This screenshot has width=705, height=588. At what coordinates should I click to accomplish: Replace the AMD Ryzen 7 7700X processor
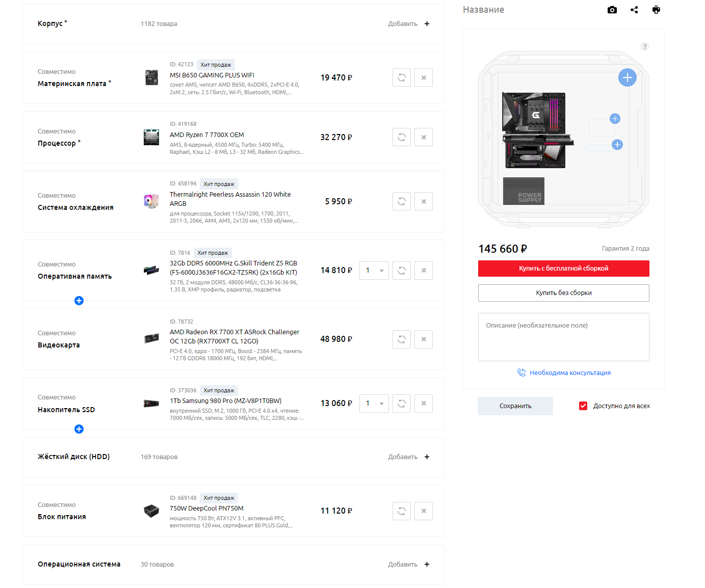[402, 137]
